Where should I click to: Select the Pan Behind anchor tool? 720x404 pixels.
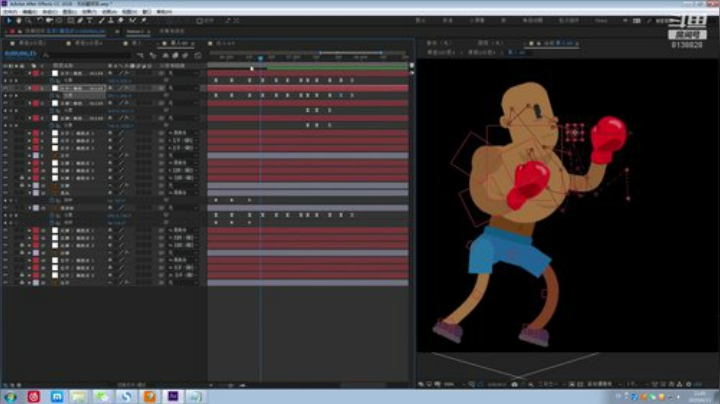pos(59,21)
